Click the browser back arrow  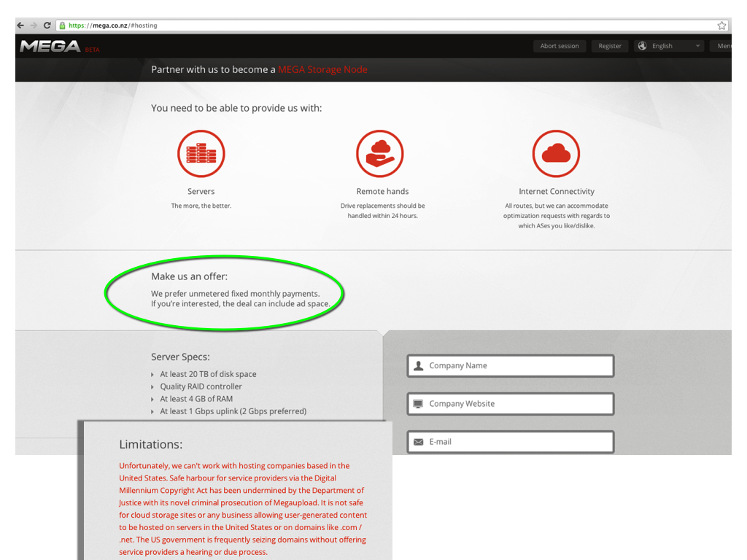[x=20, y=26]
